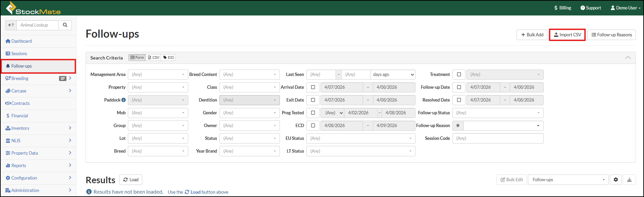The width and height of the screenshot is (644, 197).
Task: Open the Property dropdown
Action: 158,87
